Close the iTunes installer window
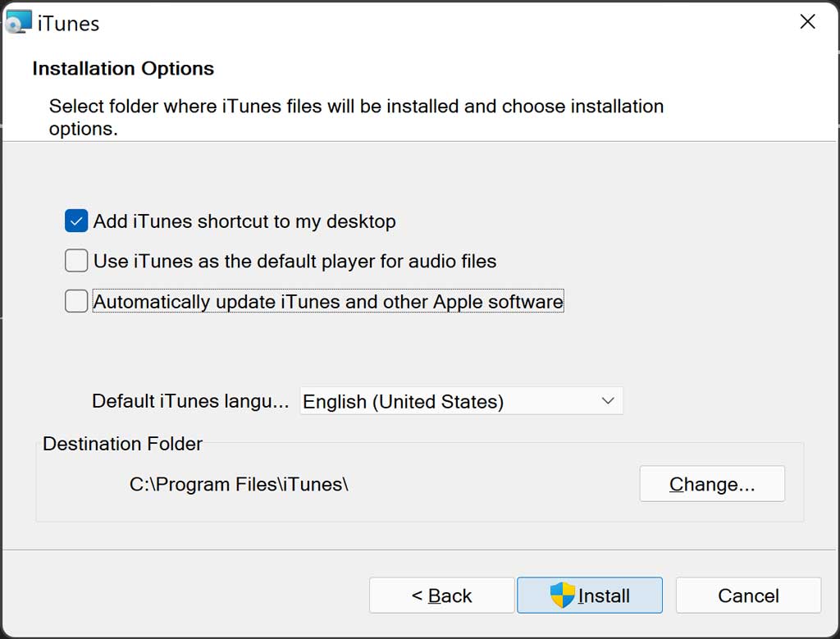 pyautogui.click(x=807, y=21)
